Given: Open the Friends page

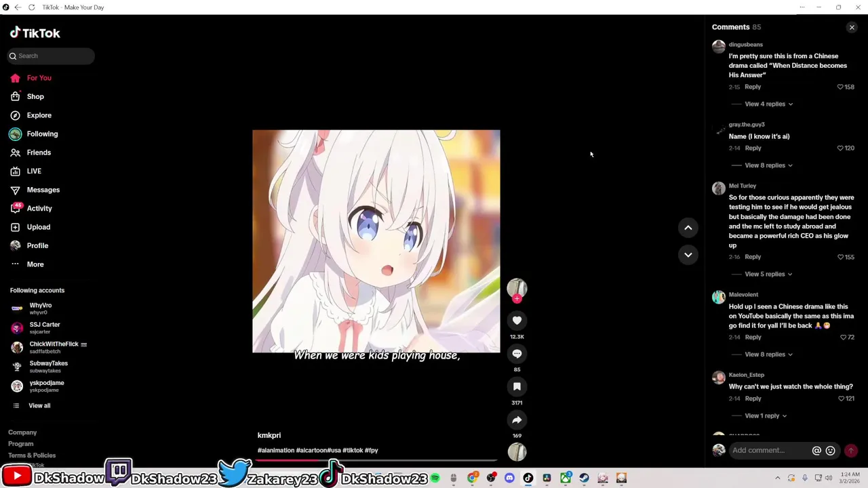Looking at the screenshot, I should [x=31, y=152].
